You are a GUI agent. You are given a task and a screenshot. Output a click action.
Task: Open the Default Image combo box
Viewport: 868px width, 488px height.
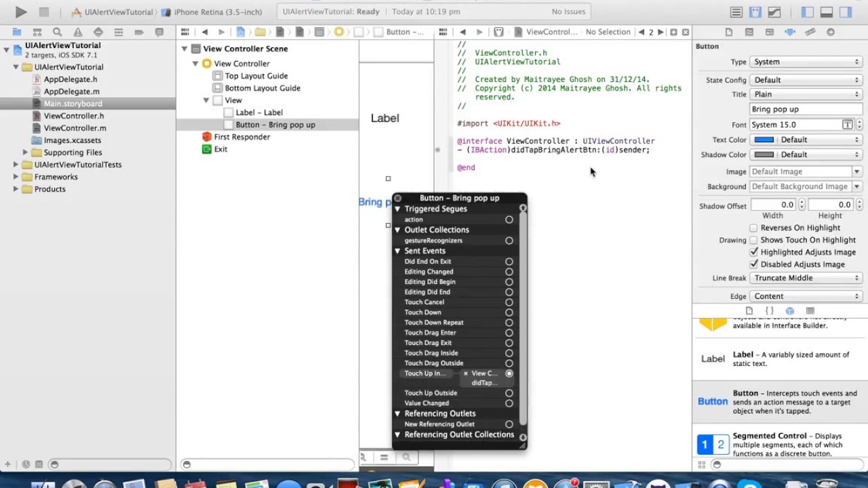tap(806, 171)
